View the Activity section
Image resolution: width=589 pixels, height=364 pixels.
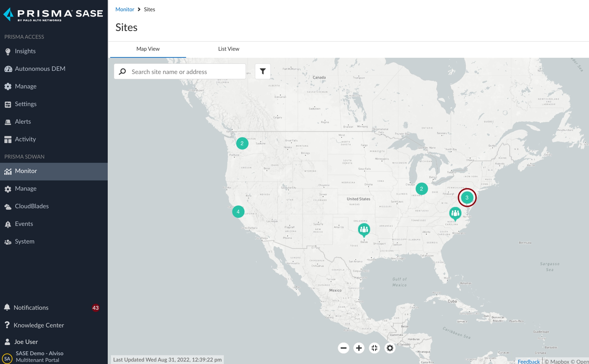(25, 139)
